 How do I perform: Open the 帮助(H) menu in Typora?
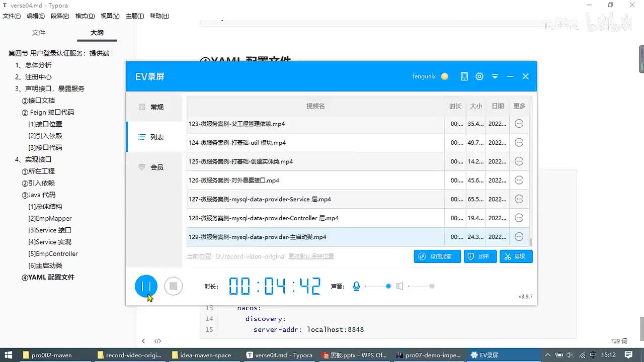click(x=159, y=16)
